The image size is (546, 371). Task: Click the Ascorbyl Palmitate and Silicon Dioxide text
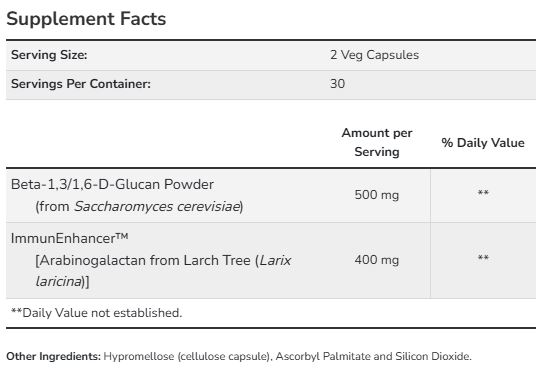(374, 356)
